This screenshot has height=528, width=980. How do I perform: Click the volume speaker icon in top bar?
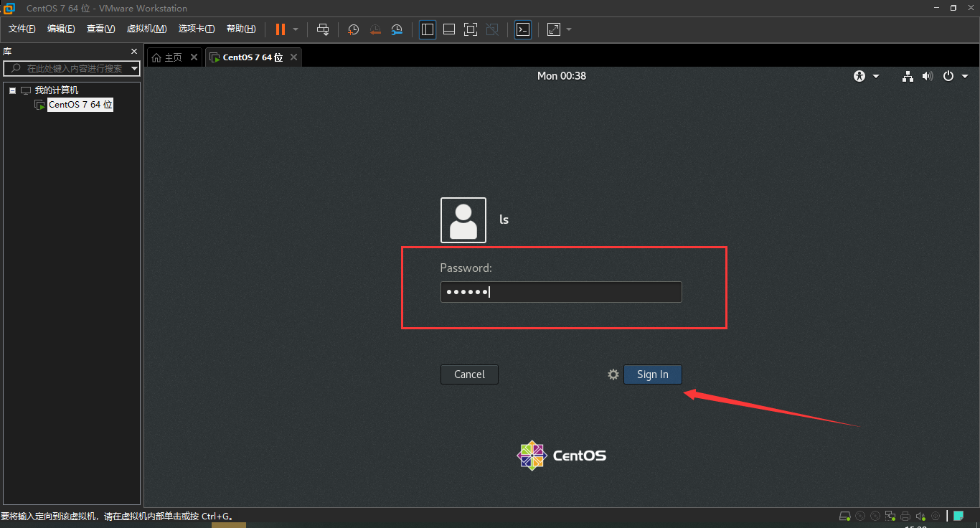coord(927,76)
